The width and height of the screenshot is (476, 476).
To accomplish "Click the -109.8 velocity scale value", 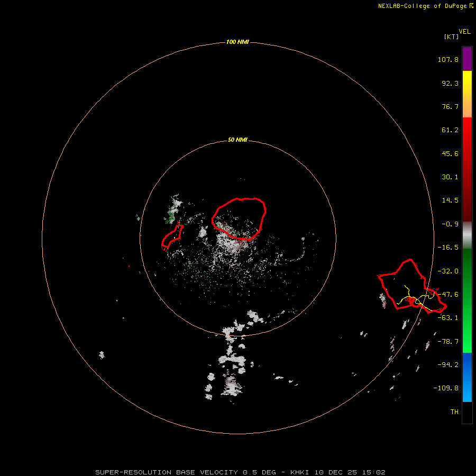I will point(446,388).
